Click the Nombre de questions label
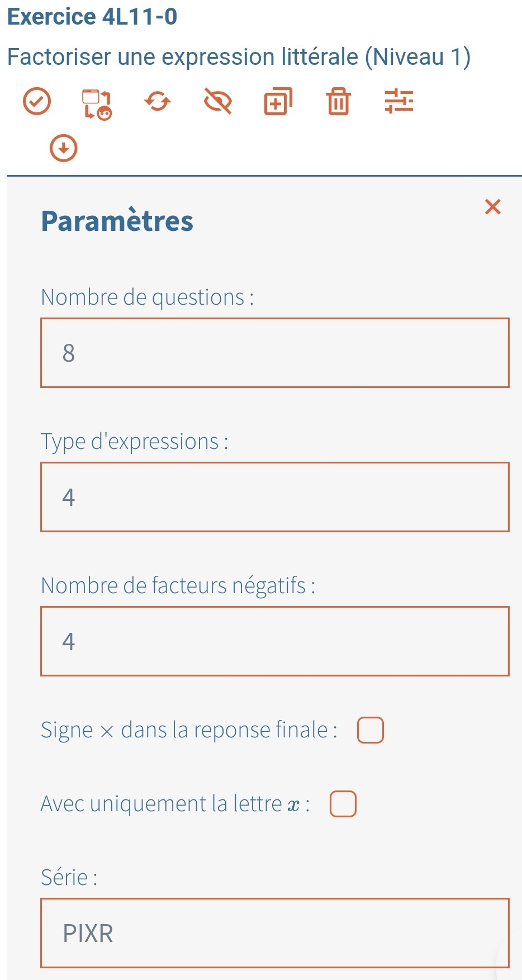 [148, 297]
